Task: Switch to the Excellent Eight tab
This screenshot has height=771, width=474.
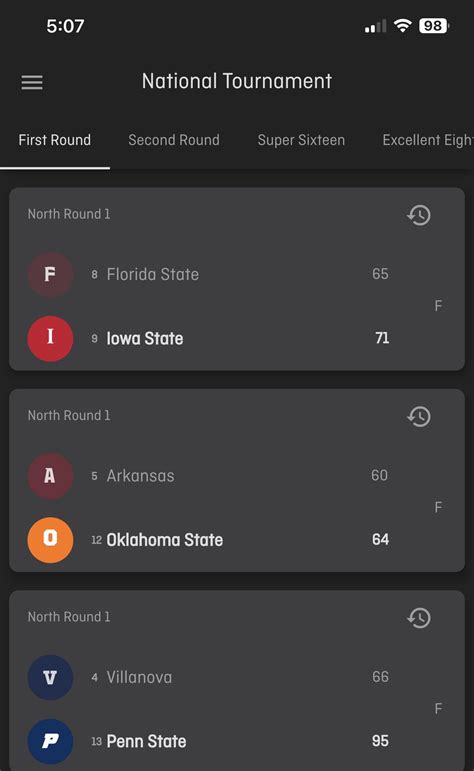Action: click(x=428, y=140)
